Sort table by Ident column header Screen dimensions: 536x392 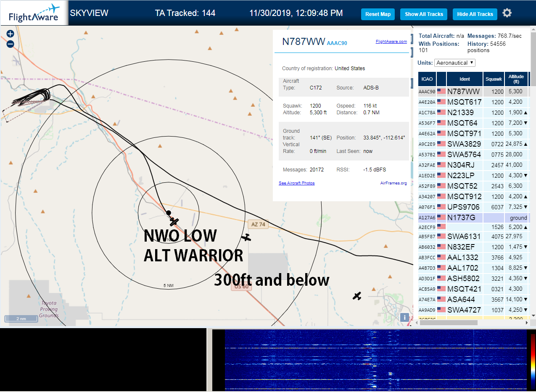click(465, 79)
